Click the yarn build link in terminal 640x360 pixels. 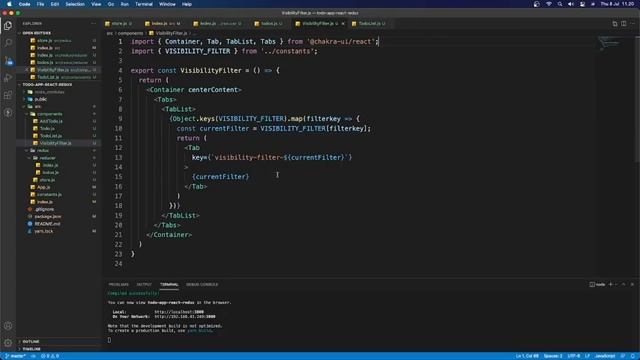pos(199,331)
